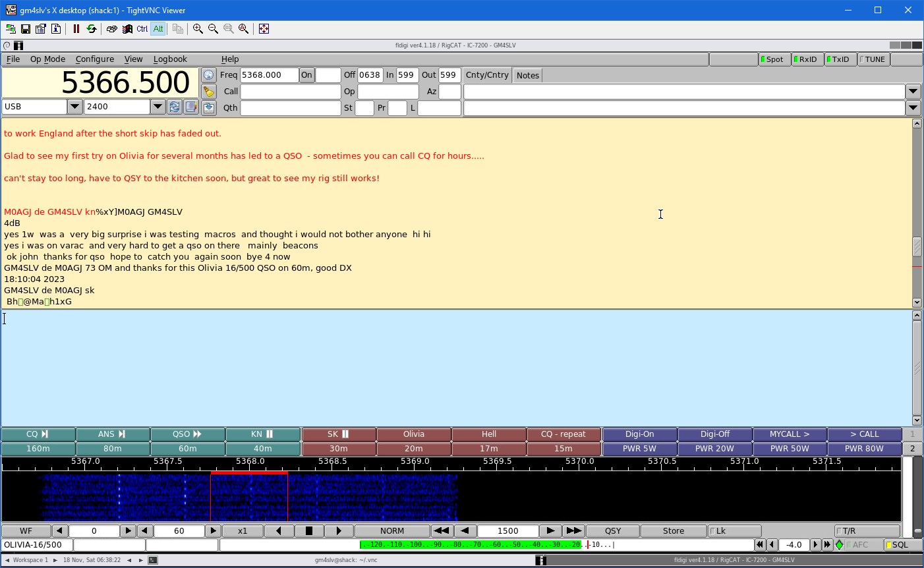Click the save disk icon in VNC toolbar
This screenshot has width=924, height=568.
[x=25, y=29]
